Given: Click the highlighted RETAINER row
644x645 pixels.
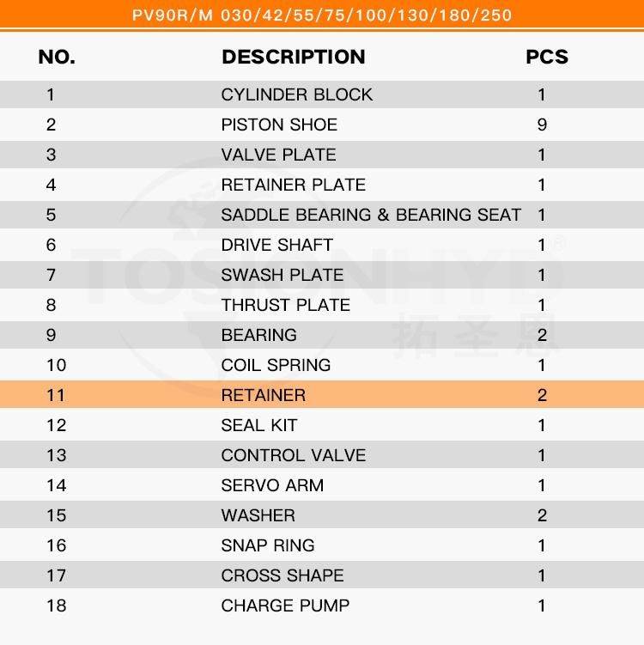Looking at the screenshot, I should pyautogui.click(x=322, y=395).
